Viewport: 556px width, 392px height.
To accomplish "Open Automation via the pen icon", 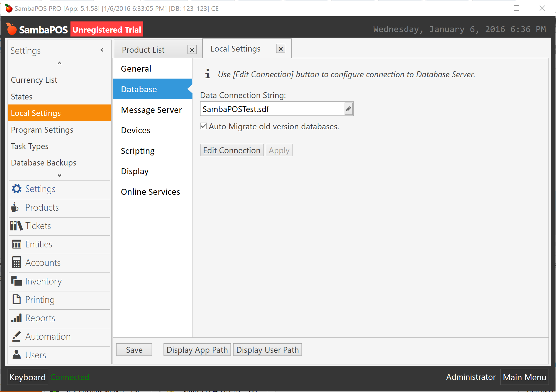I will (x=16, y=336).
